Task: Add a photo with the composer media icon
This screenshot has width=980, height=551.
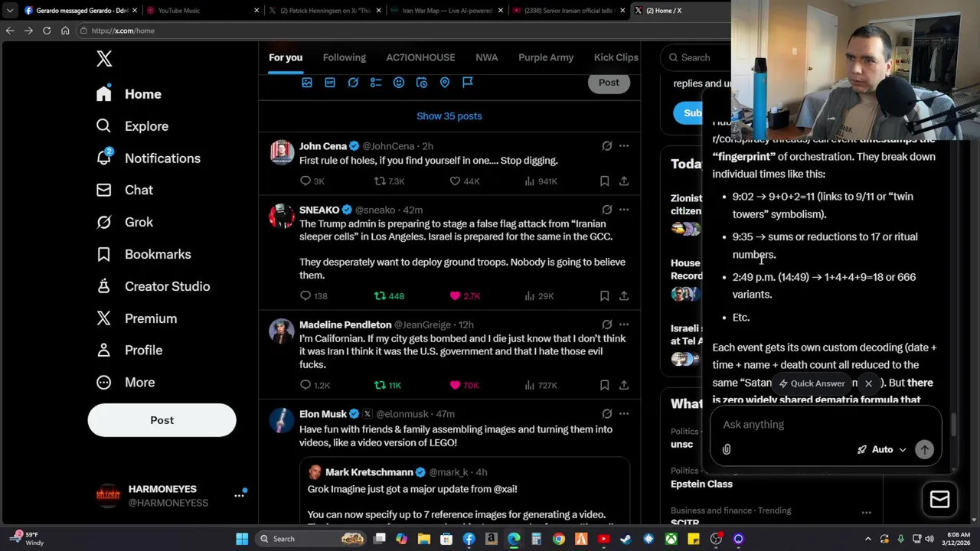Action: [x=307, y=82]
